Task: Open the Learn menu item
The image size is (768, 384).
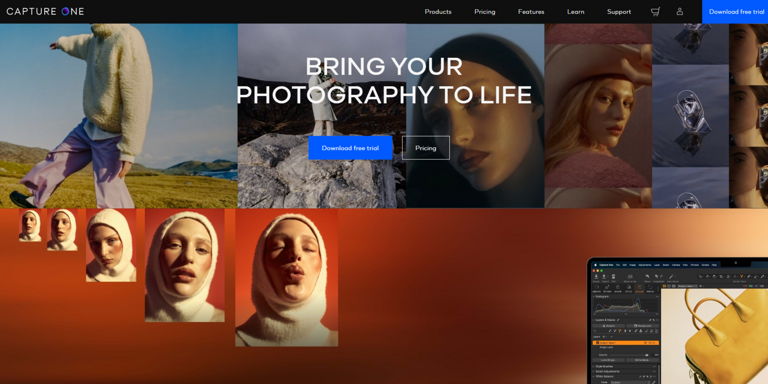Action: (x=576, y=12)
